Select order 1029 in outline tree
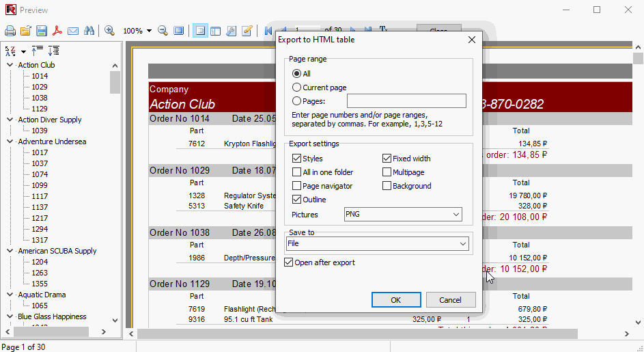644x352 pixels. tap(40, 87)
